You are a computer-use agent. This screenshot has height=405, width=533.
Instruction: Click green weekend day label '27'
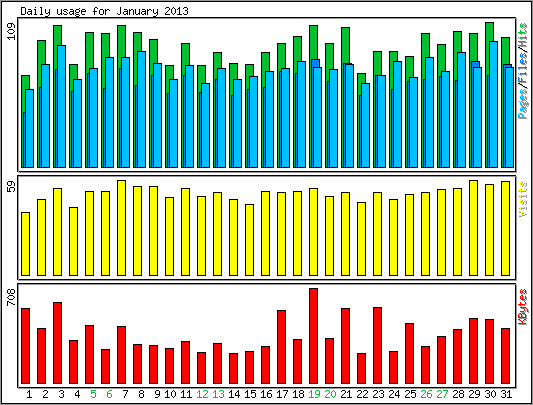point(442,394)
